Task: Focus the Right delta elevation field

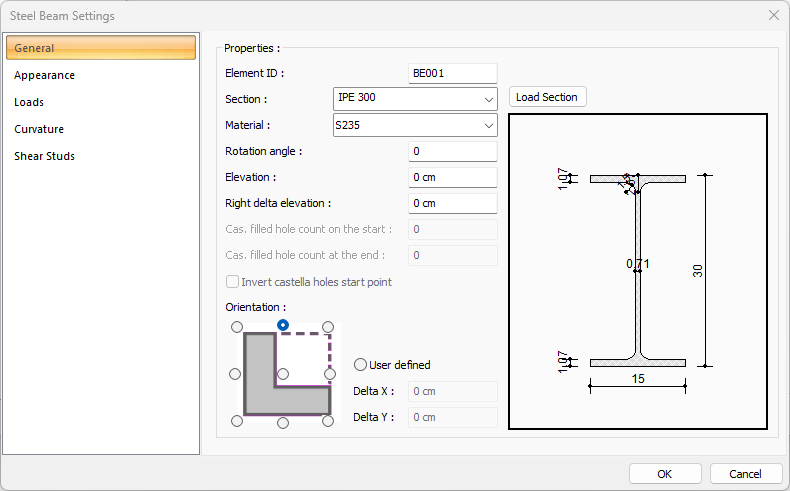Action: coord(453,203)
